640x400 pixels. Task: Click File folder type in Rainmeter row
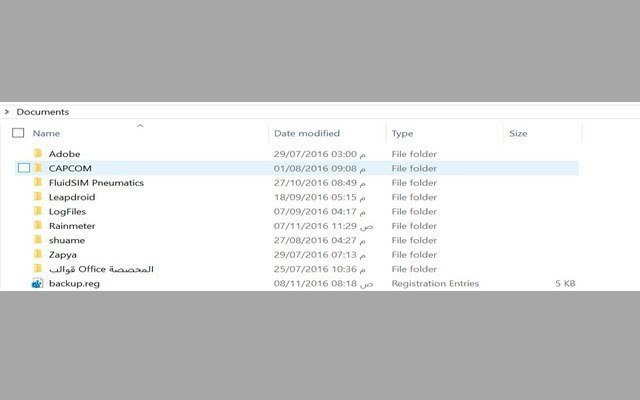pyautogui.click(x=414, y=226)
